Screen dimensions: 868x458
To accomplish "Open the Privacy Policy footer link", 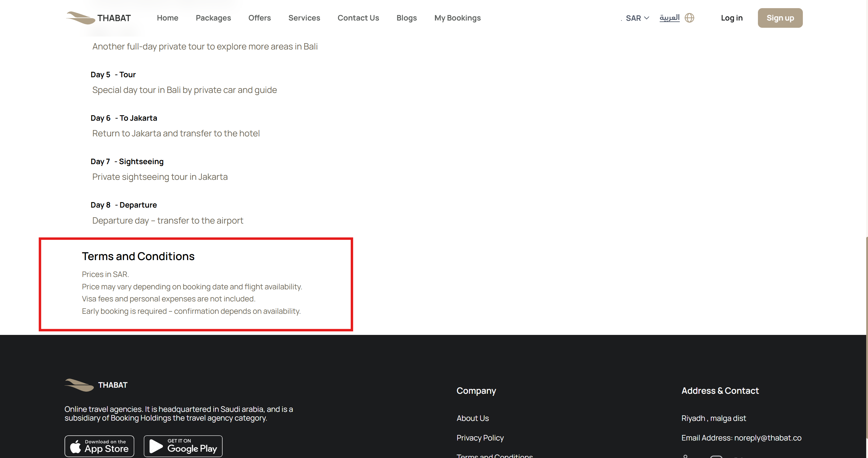I will click(480, 437).
